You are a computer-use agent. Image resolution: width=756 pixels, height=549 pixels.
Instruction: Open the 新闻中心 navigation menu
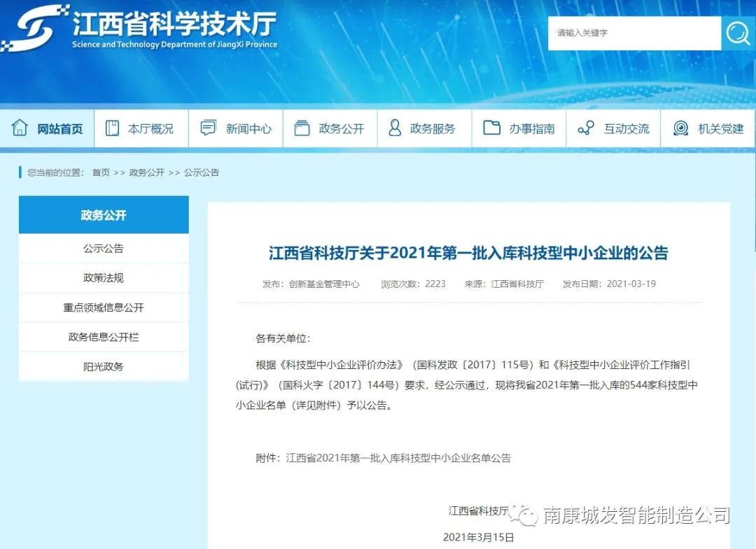coord(248,129)
